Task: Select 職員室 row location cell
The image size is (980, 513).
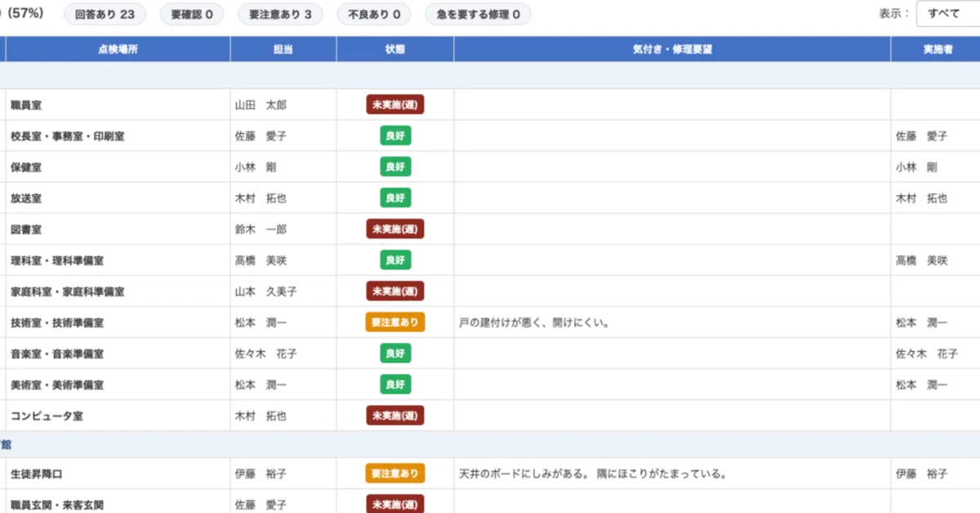Action: (x=118, y=105)
